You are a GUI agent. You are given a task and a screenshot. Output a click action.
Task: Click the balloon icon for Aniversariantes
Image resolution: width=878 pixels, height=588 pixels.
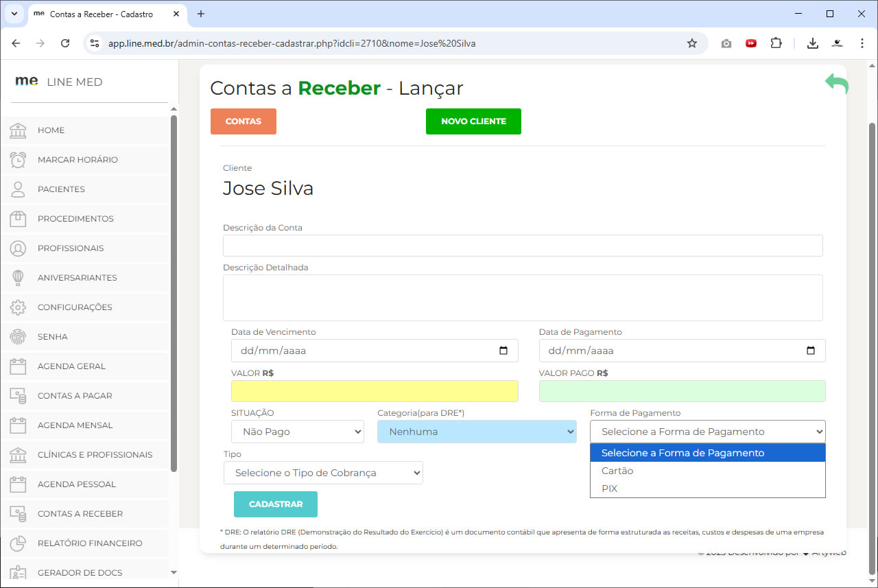click(x=18, y=278)
